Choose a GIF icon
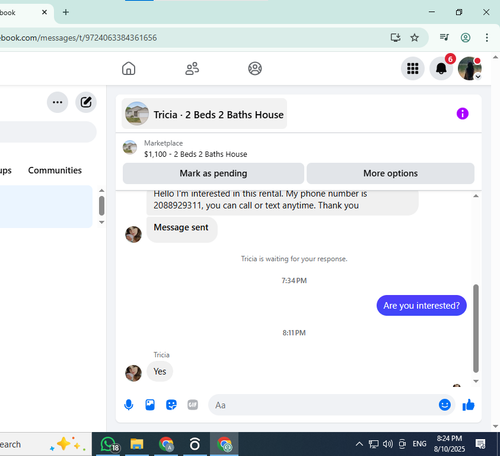This screenshot has width=500, height=456. [193, 405]
